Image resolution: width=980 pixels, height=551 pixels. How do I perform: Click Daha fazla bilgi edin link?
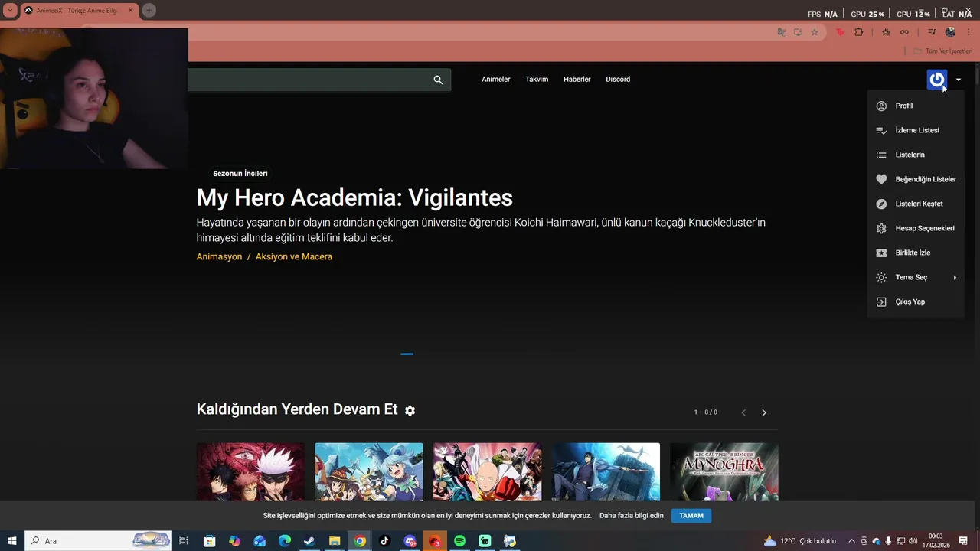point(632,516)
